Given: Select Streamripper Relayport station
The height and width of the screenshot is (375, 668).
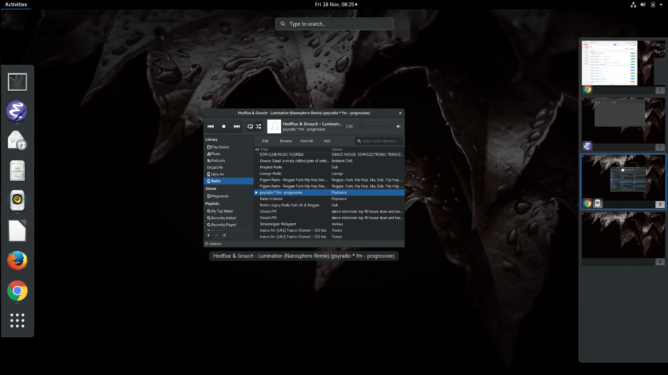Looking at the screenshot, I should (329, 224).
